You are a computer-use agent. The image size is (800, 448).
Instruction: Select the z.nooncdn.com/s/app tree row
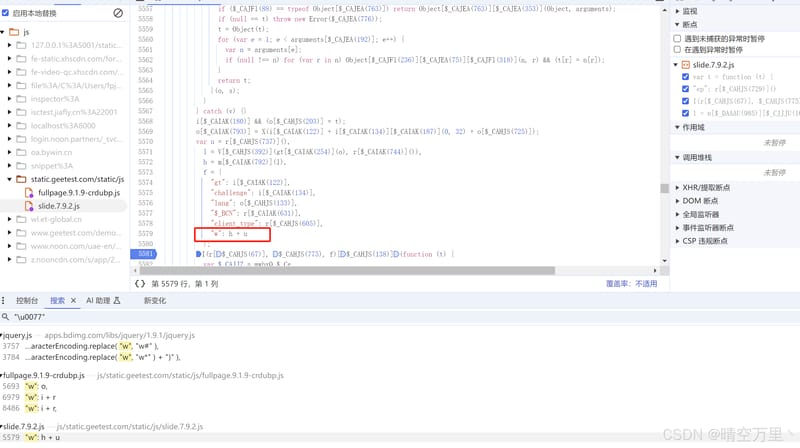[x=64, y=260]
